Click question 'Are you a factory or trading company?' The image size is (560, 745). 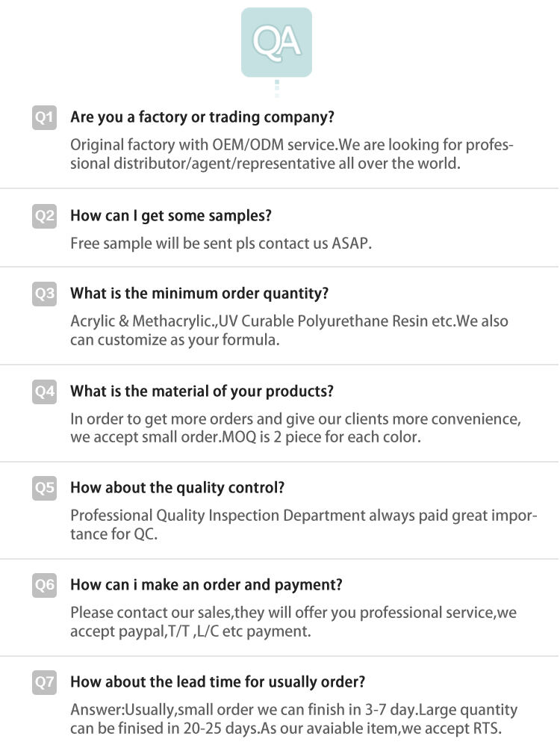pos(202,117)
